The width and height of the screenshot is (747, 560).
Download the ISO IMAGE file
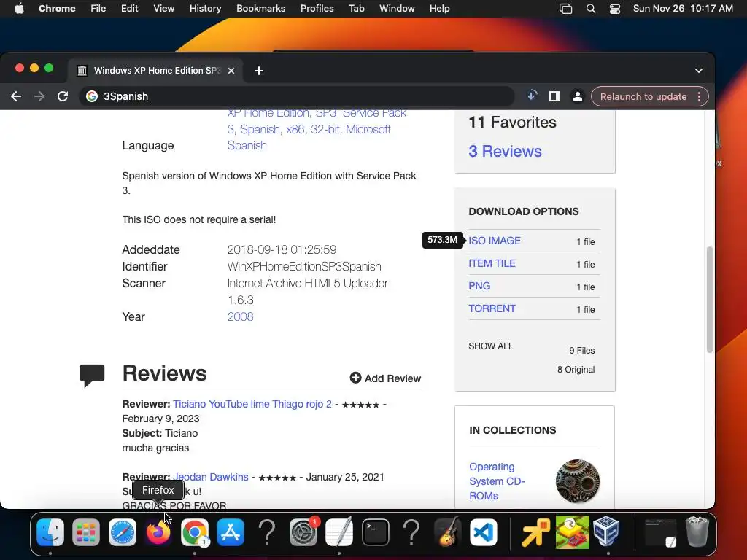[x=495, y=241]
